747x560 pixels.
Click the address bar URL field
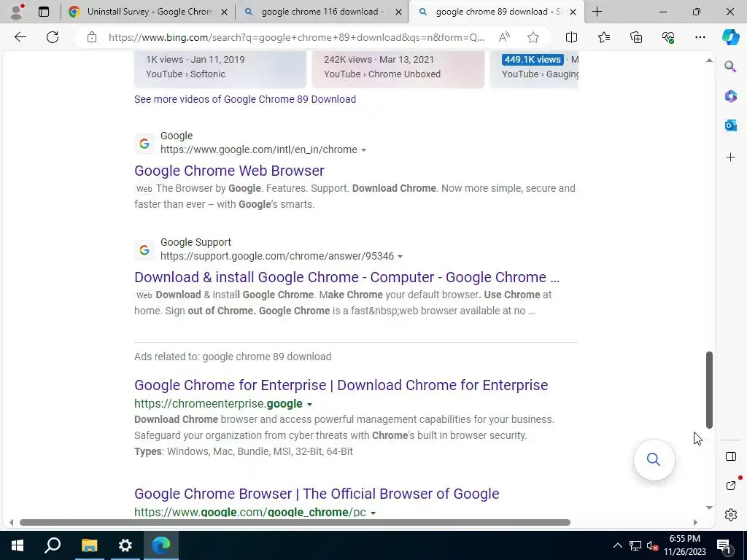tap(296, 37)
